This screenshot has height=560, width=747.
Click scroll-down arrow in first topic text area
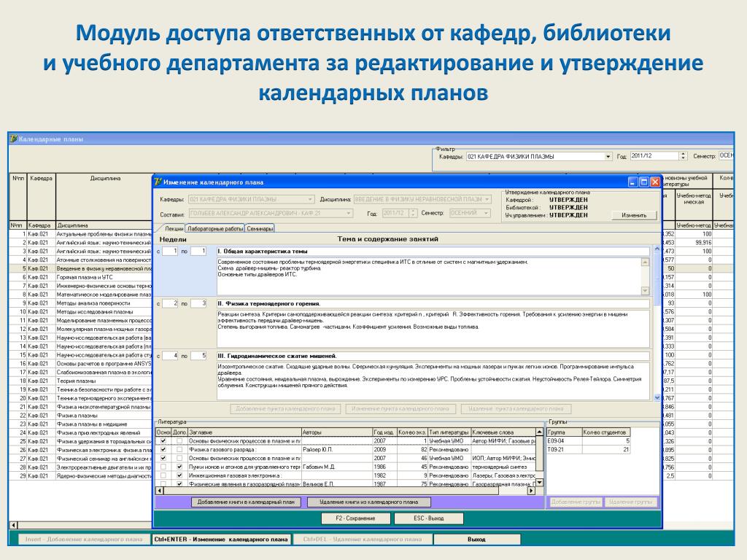tap(645, 290)
